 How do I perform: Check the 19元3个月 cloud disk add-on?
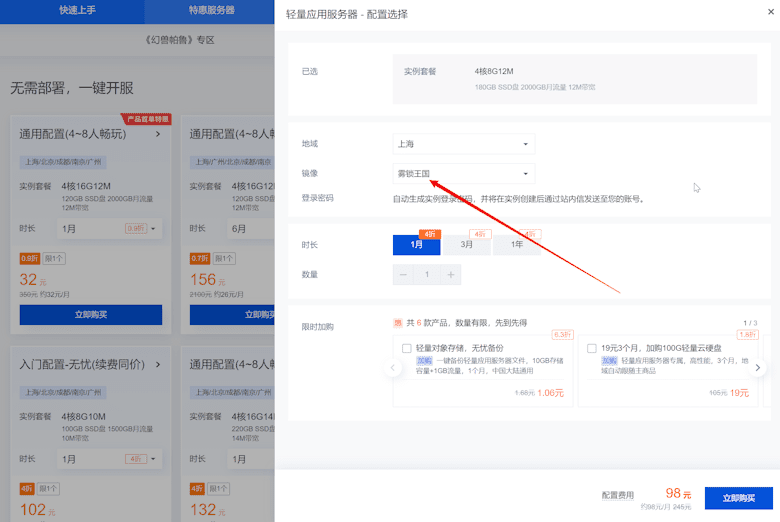tap(592, 348)
